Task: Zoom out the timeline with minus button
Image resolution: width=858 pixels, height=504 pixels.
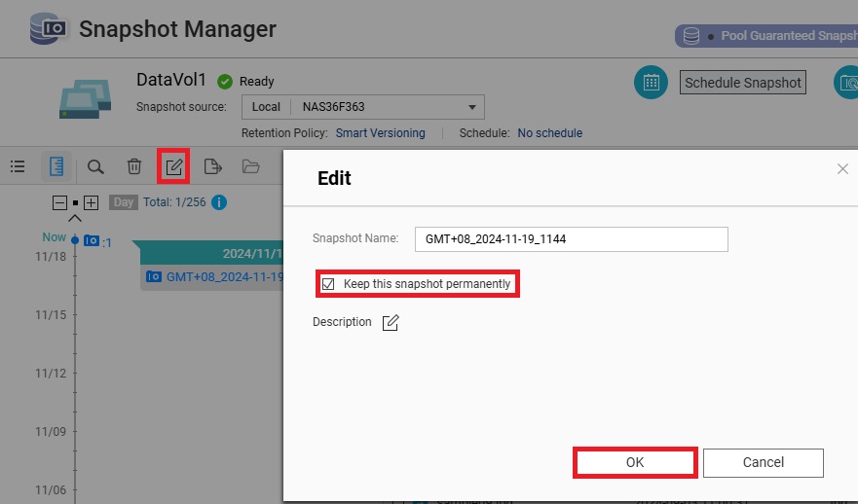Action: [59, 202]
